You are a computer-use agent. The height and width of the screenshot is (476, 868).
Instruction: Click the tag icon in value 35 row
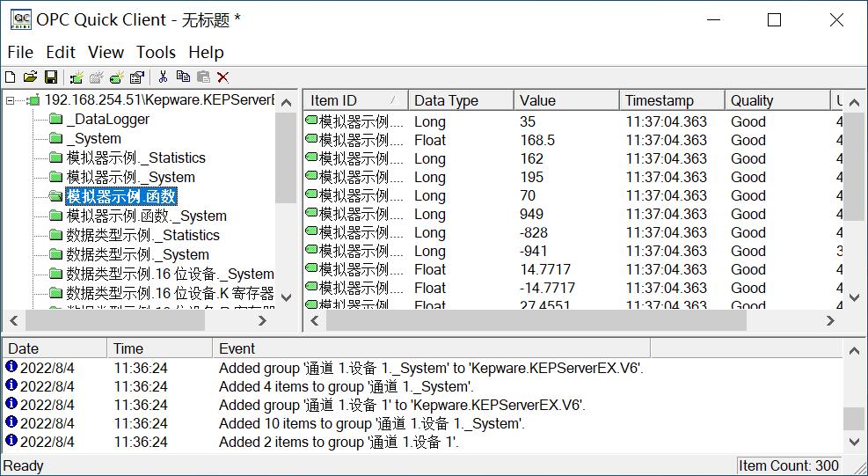pos(311,121)
